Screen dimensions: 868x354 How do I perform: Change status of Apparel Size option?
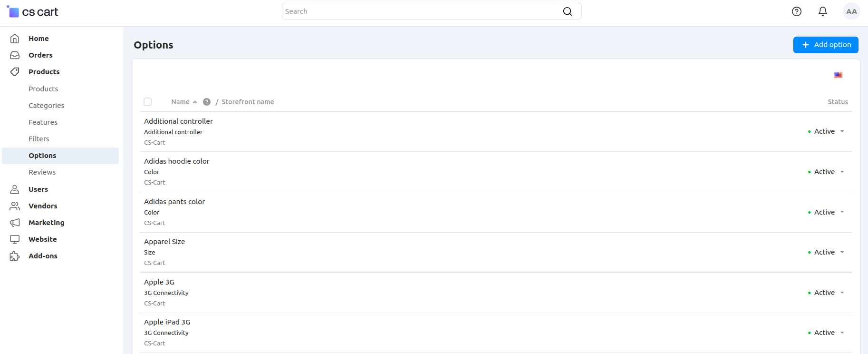(x=826, y=252)
